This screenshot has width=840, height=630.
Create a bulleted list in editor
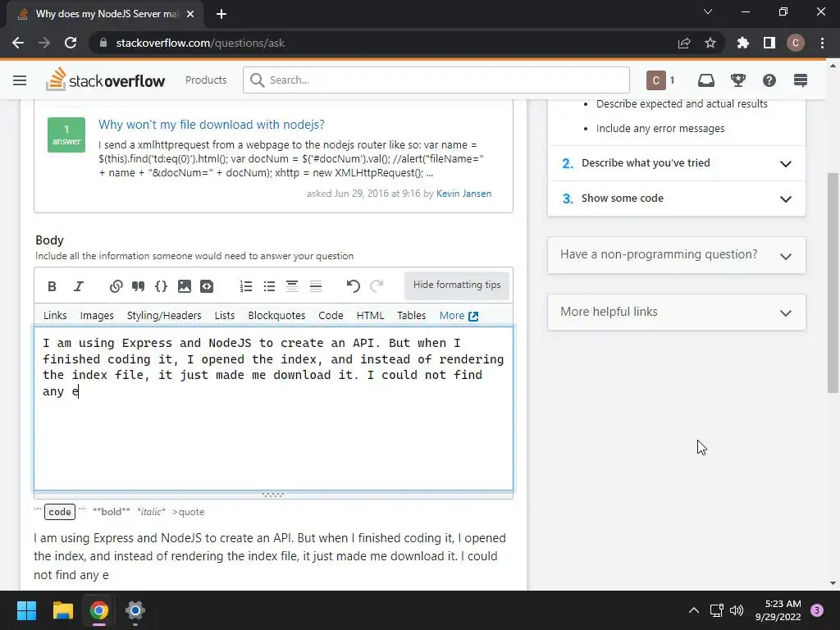coord(269,286)
